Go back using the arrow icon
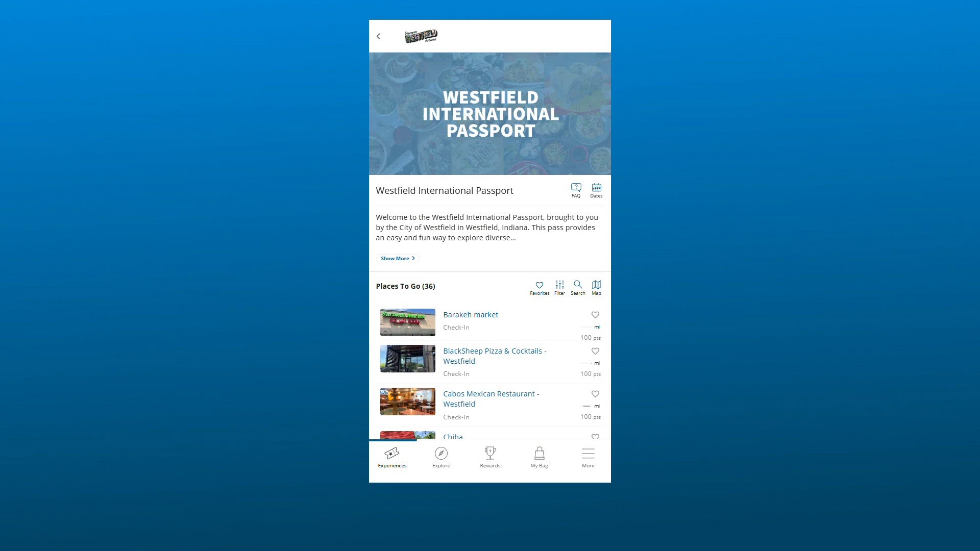 (378, 36)
